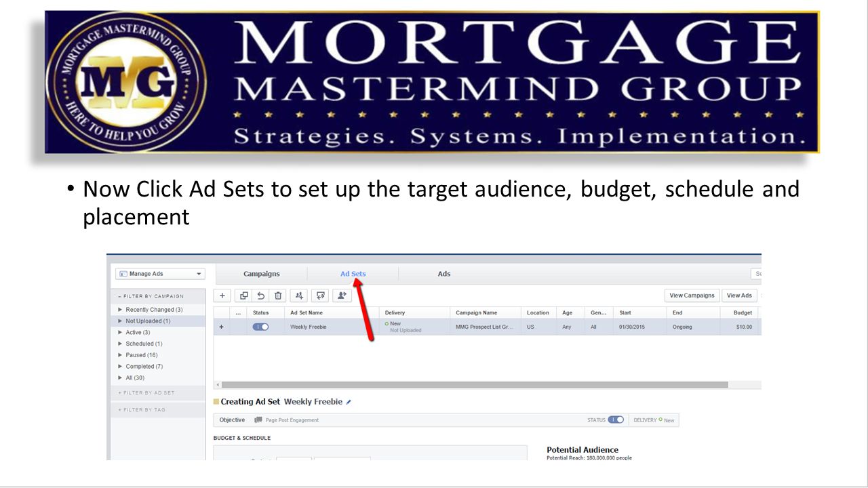This screenshot has width=868, height=488.
Task: Click the New Not Uploaded delivery cell
Action: [x=414, y=327]
